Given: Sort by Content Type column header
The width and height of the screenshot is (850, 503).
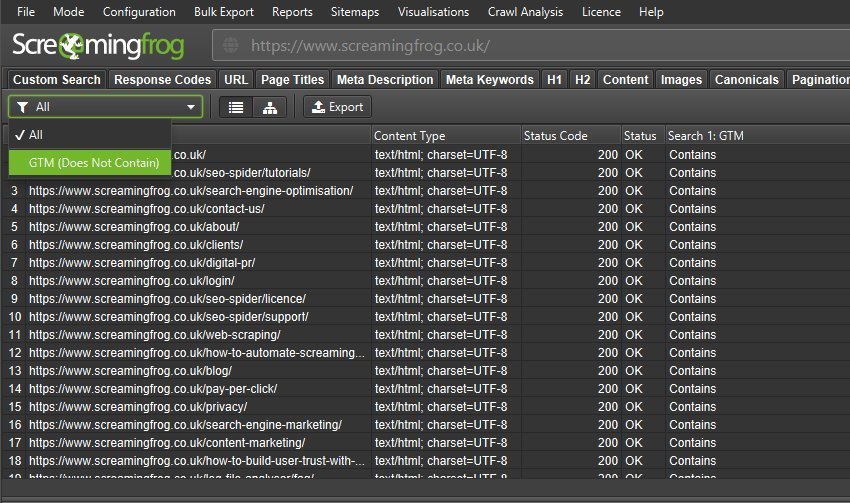Looking at the screenshot, I should pyautogui.click(x=410, y=136).
